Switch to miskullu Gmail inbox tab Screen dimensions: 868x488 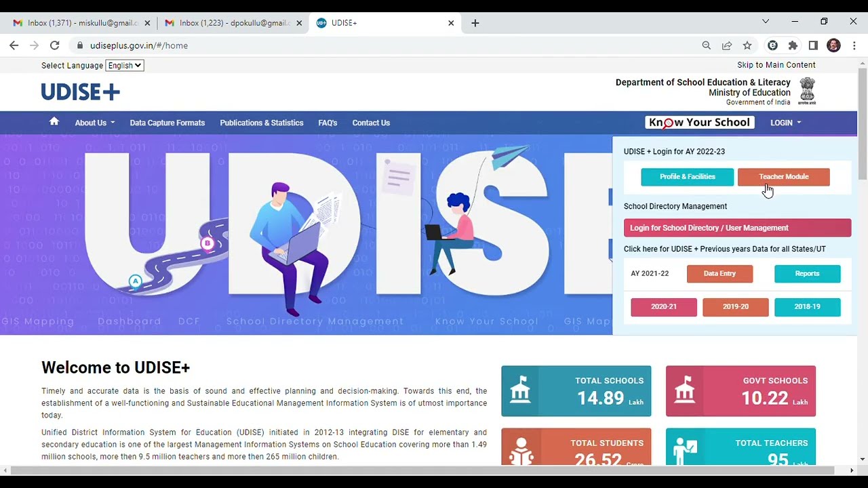pos(81,23)
